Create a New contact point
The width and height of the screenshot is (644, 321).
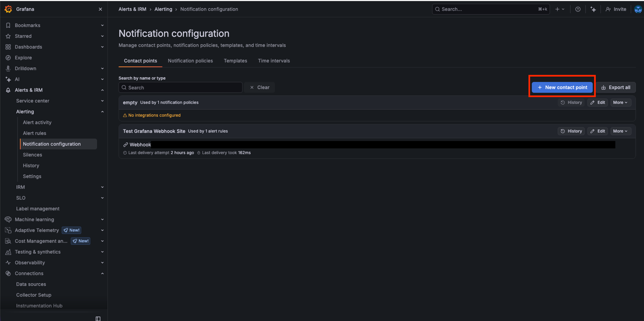(562, 87)
